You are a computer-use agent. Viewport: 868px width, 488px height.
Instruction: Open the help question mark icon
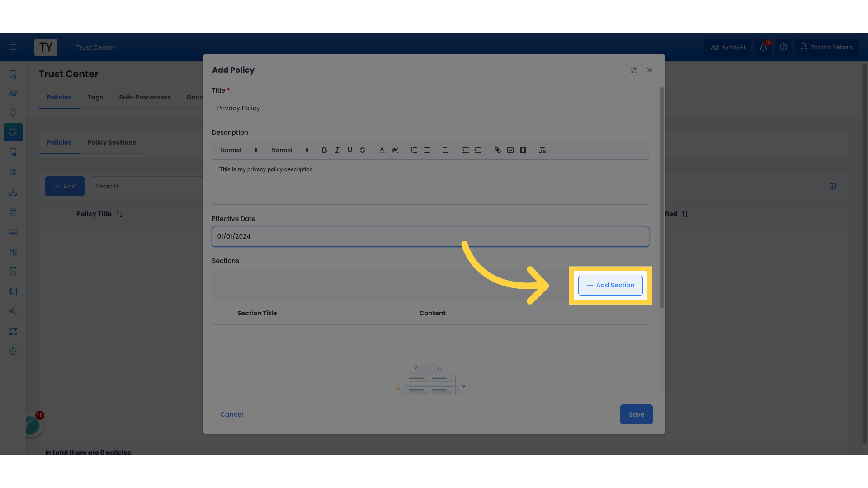coord(783,47)
